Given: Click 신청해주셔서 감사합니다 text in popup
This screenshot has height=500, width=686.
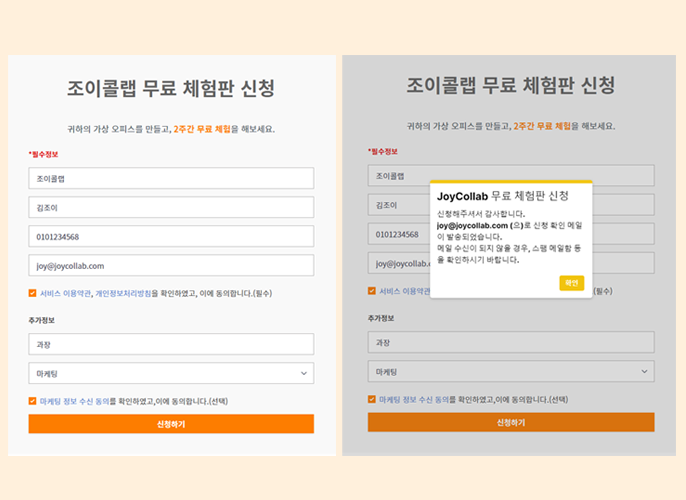Looking at the screenshot, I should [481, 214].
